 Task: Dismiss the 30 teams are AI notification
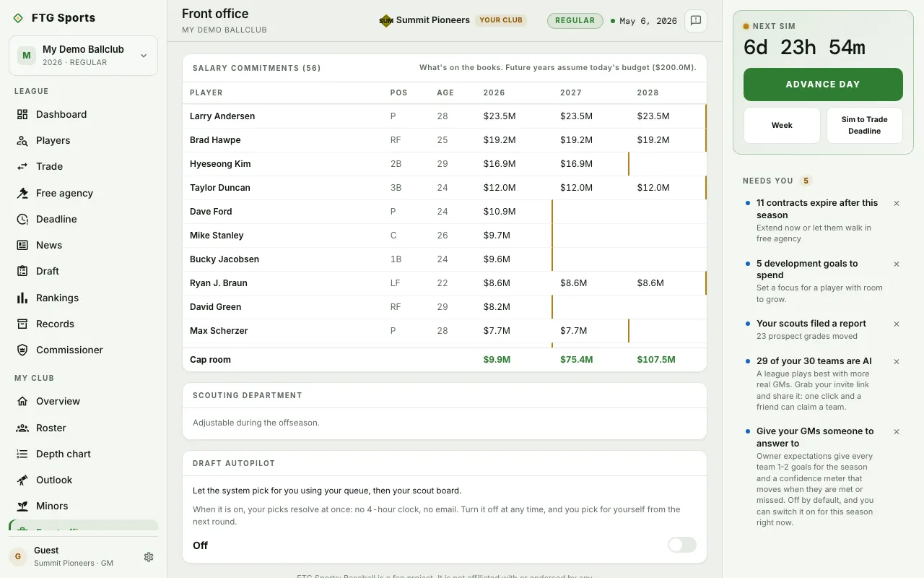pyautogui.click(x=897, y=361)
